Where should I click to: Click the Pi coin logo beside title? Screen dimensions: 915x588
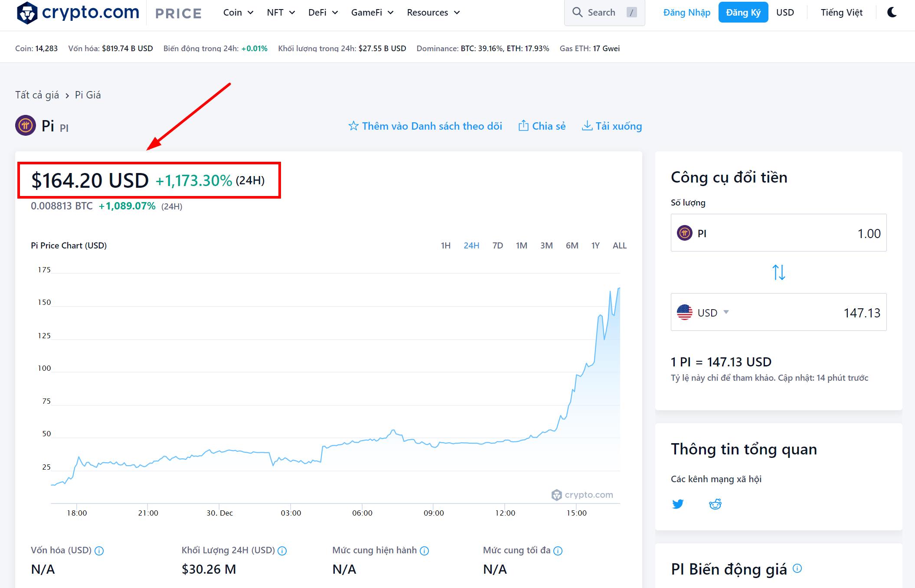coord(26,126)
